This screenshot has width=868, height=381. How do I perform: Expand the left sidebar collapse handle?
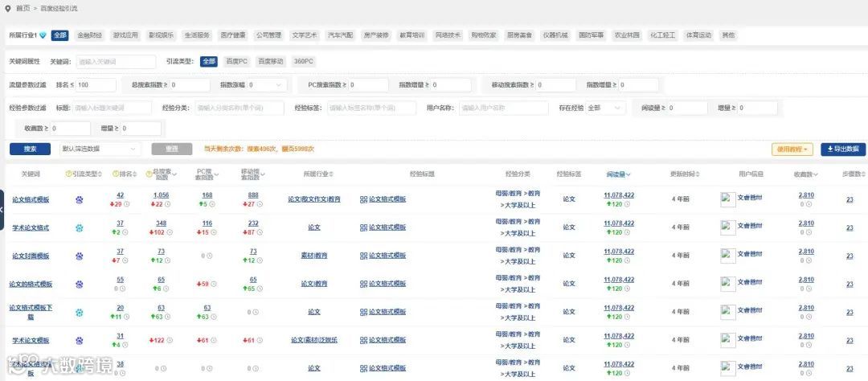click(x=2, y=210)
